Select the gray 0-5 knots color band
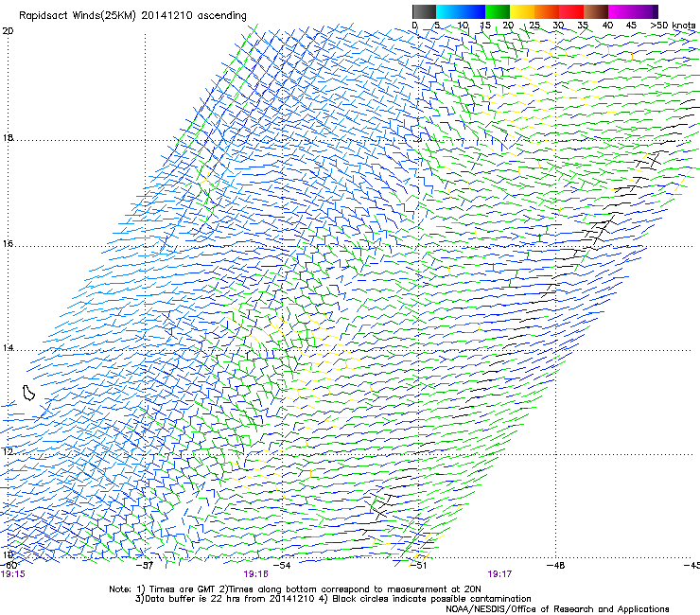 [x=424, y=11]
